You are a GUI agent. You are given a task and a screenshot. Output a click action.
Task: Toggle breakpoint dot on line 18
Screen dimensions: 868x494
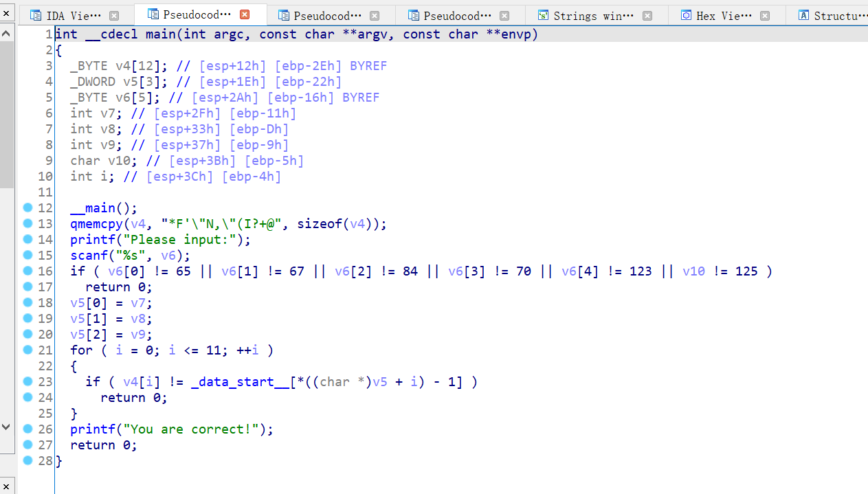click(27, 302)
